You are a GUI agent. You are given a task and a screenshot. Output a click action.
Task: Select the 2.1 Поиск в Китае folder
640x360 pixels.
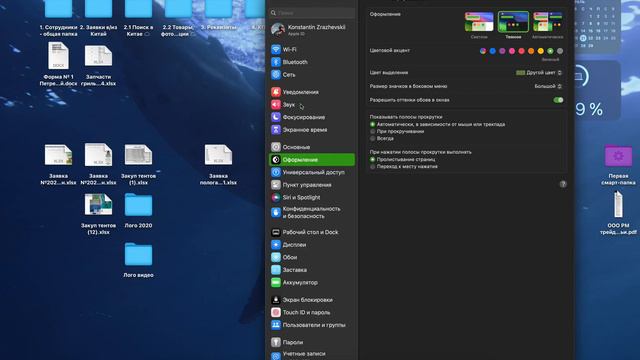(138, 18)
